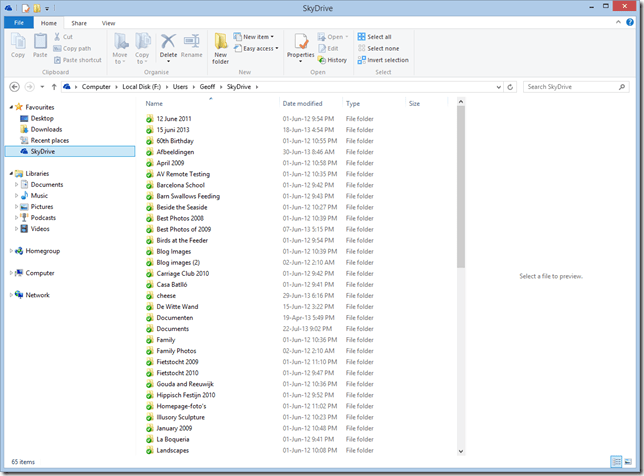The image size is (644, 476).
Task: Go forward with the Forward arrow button
Action: [x=30, y=87]
